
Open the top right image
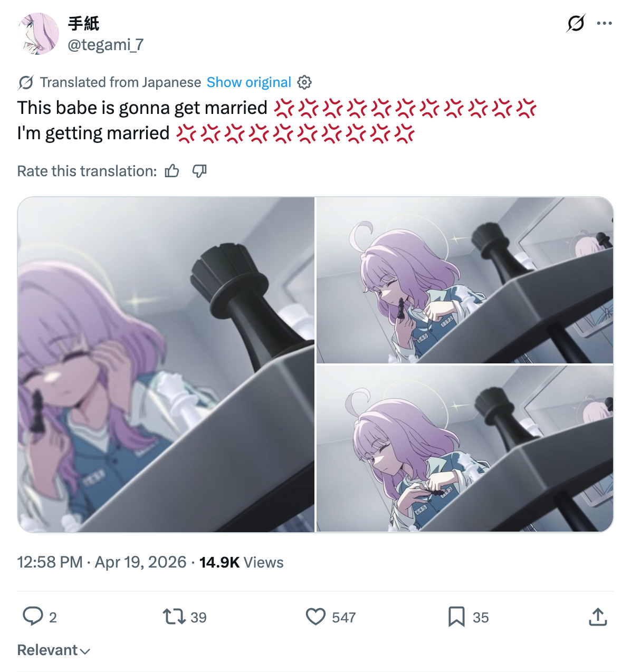[465, 280]
